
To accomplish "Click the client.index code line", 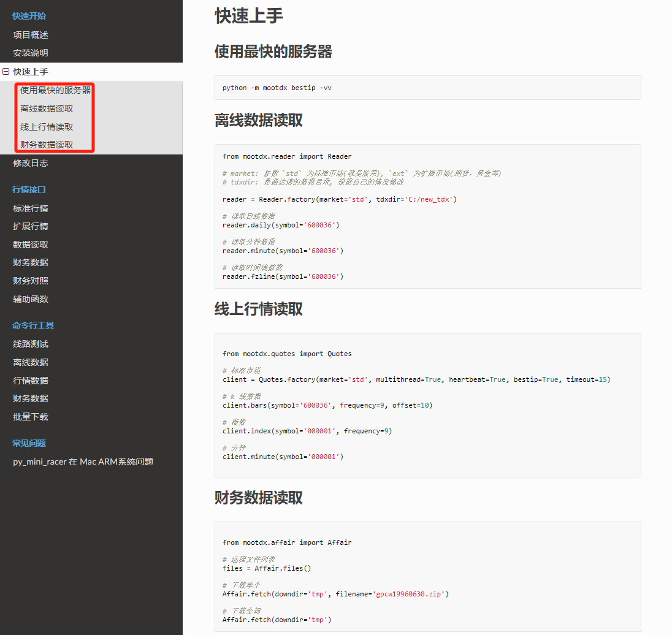I will [x=307, y=431].
